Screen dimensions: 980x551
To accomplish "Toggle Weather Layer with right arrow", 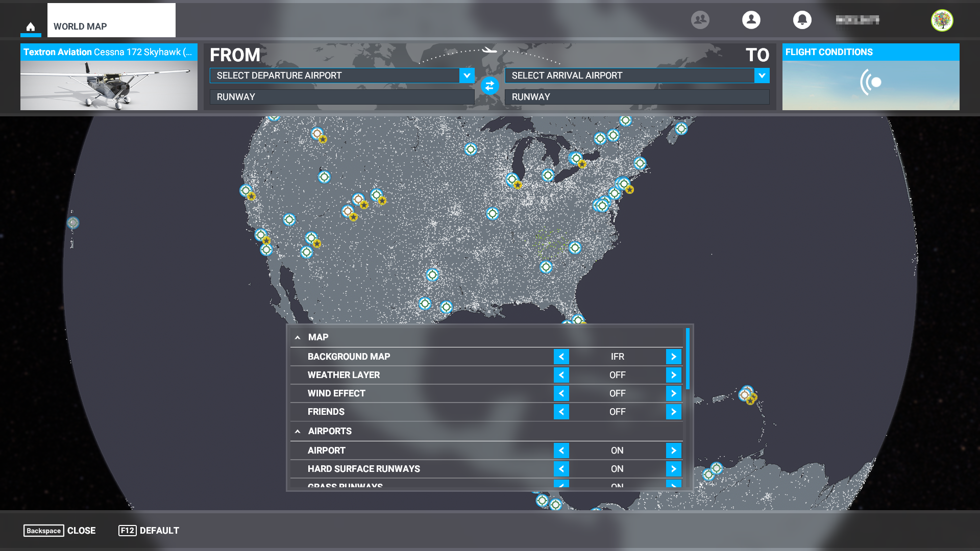I will point(673,375).
